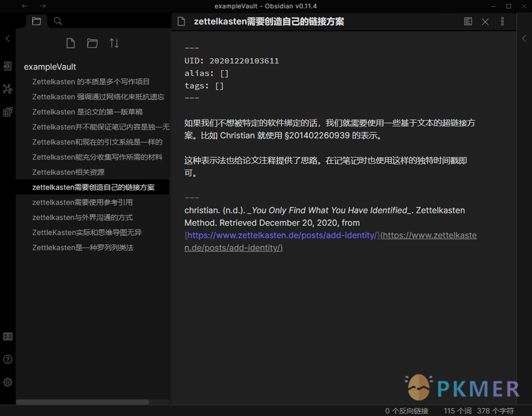Open note "Zettelkasten 强调通过网络化来抵抗遗忘"

coord(98,97)
